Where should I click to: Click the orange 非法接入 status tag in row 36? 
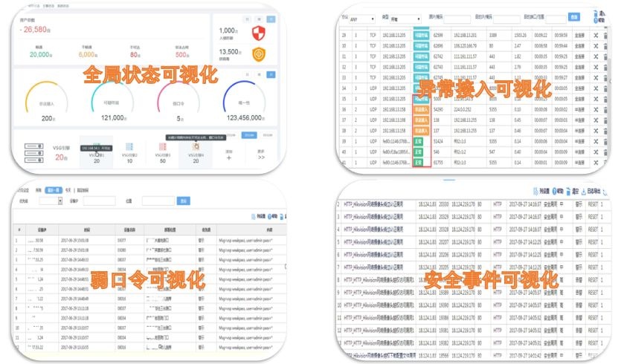pyautogui.click(x=421, y=108)
